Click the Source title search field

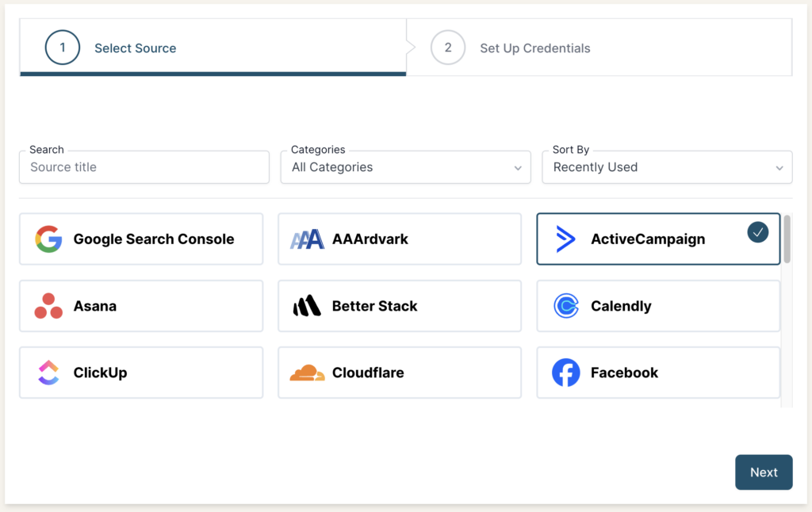pyautogui.click(x=144, y=167)
